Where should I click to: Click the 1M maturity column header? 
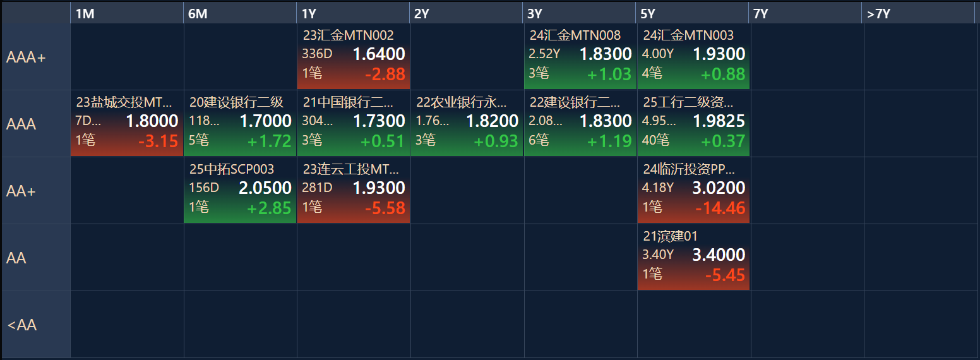click(x=126, y=14)
